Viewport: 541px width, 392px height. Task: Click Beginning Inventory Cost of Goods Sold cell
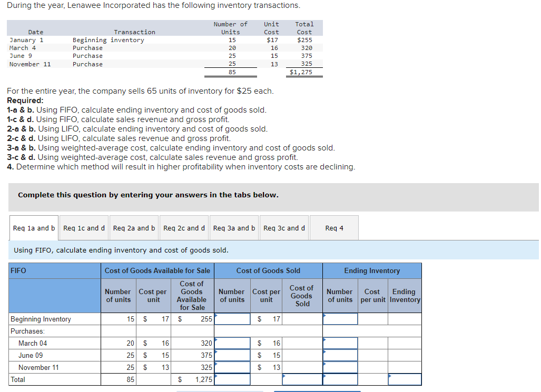[302, 319]
